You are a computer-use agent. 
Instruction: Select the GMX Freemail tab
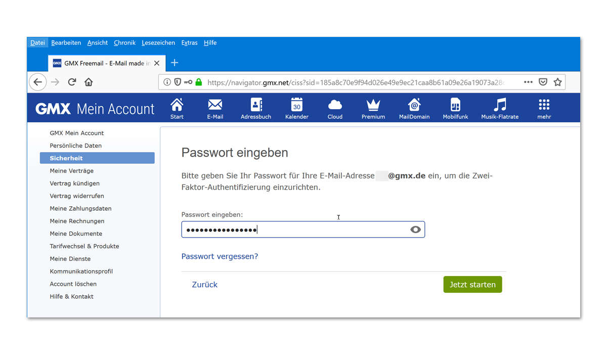[x=106, y=63]
